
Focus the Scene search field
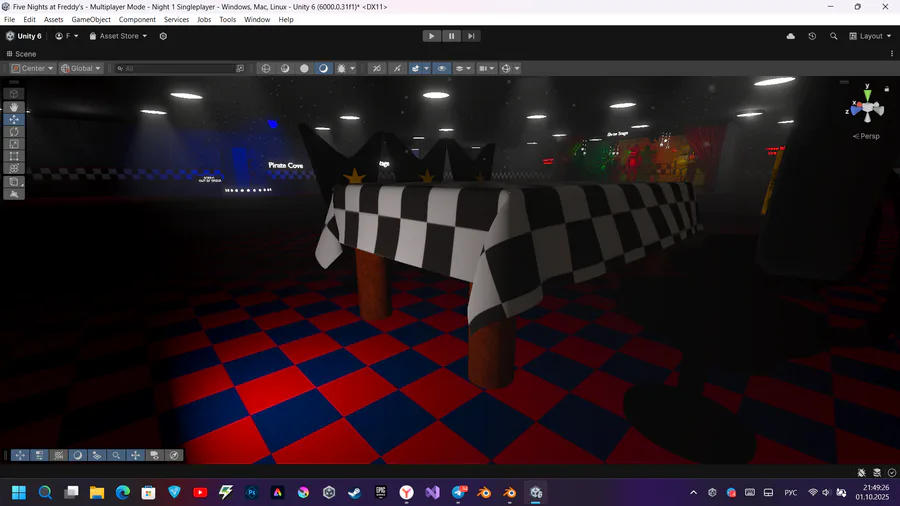[x=179, y=68]
